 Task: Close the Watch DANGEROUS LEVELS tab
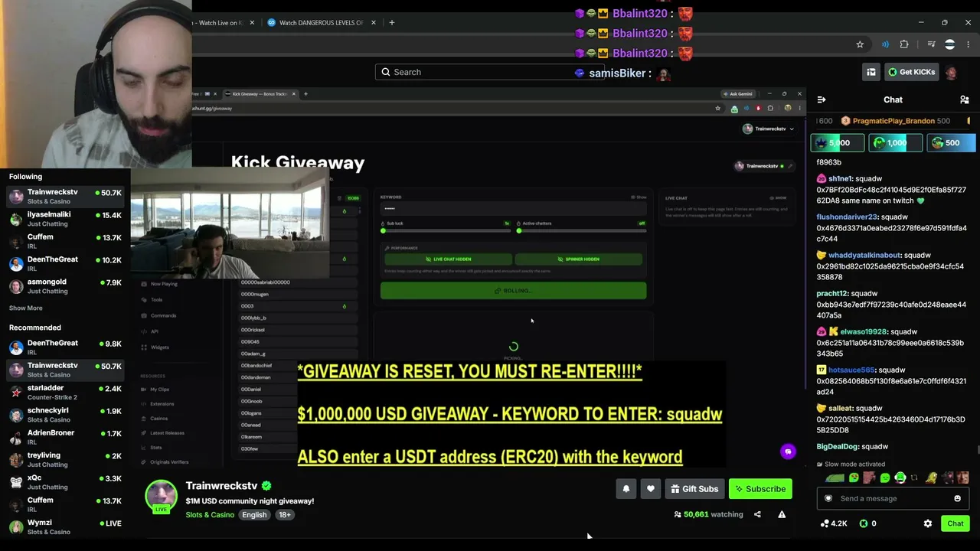(374, 22)
